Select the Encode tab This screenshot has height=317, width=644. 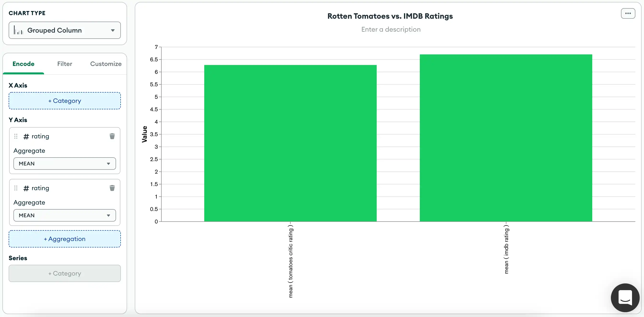(x=23, y=64)
